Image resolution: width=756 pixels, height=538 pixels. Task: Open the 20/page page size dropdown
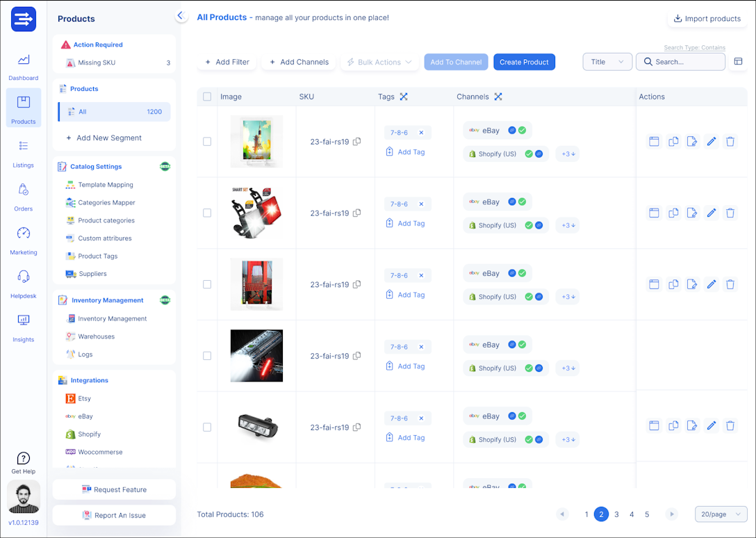pos(721,514)
